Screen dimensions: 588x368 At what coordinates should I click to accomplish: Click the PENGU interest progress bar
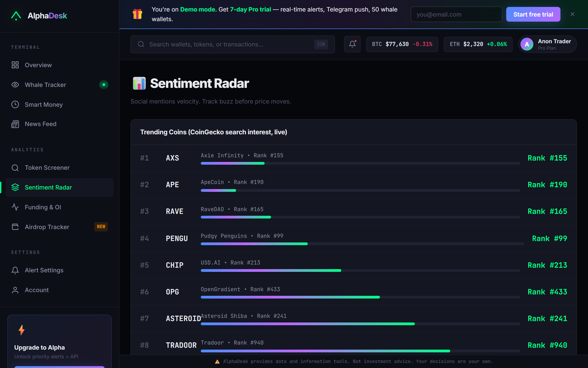[x=362, y=244]
